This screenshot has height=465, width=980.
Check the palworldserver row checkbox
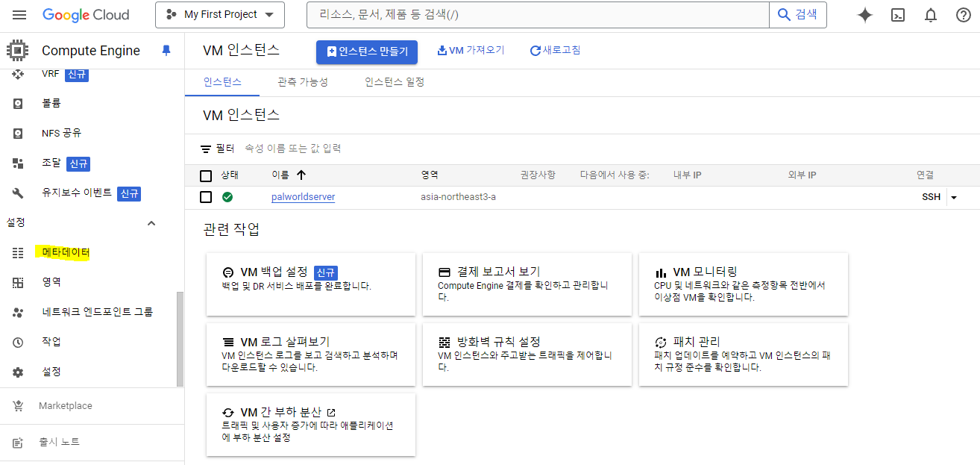[x=207, y=197]
